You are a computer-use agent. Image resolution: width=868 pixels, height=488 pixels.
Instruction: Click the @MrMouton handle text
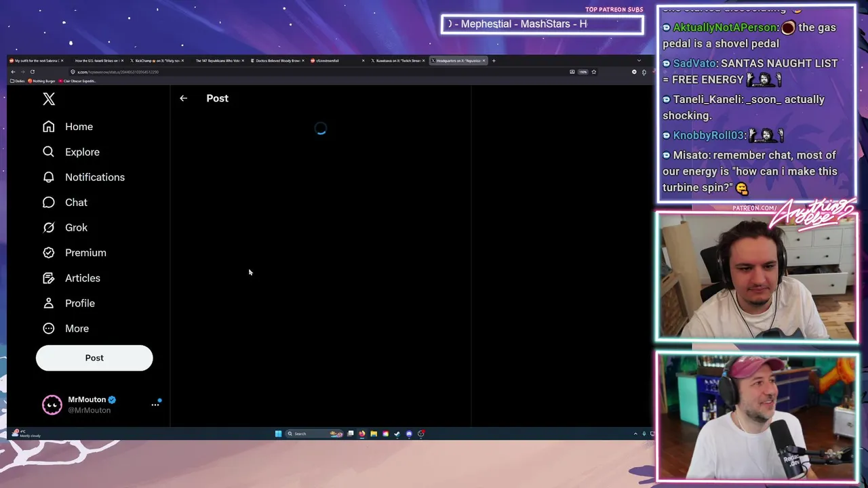pos(89,410)
